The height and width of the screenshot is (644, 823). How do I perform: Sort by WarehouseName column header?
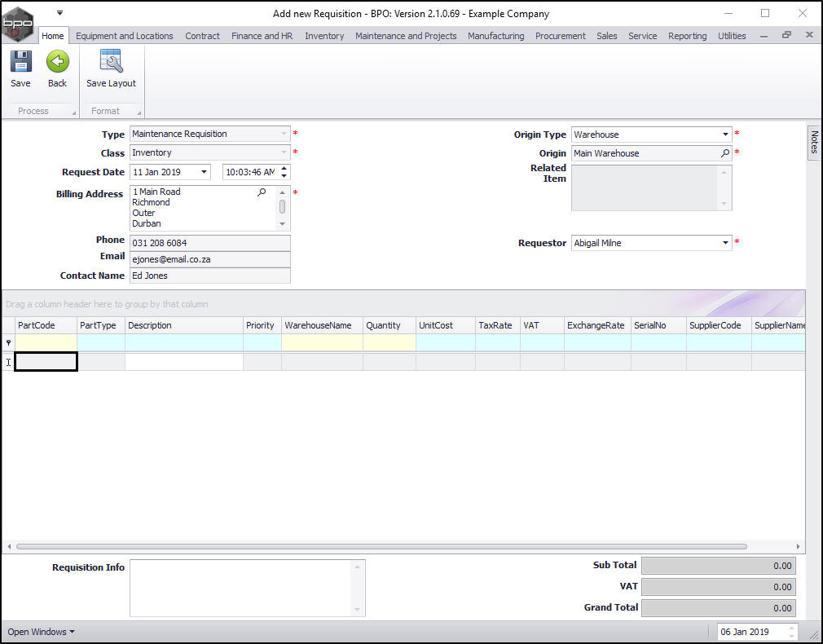pyautogui.click(x=322, y=325)
